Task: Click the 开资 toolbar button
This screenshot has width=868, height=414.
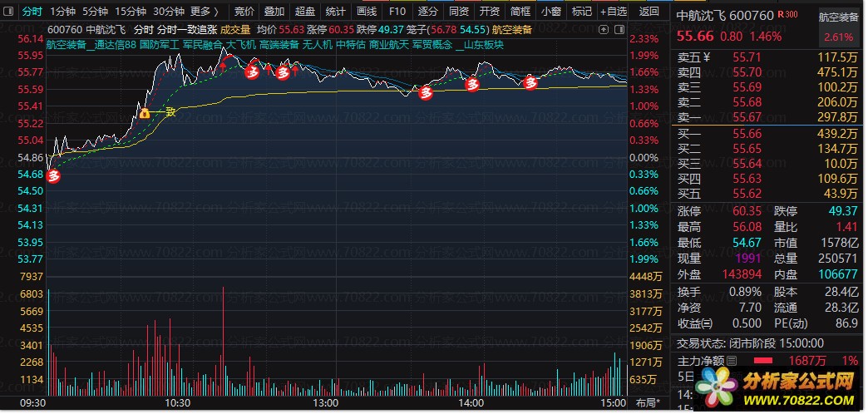Action: (x=490, y=11)
